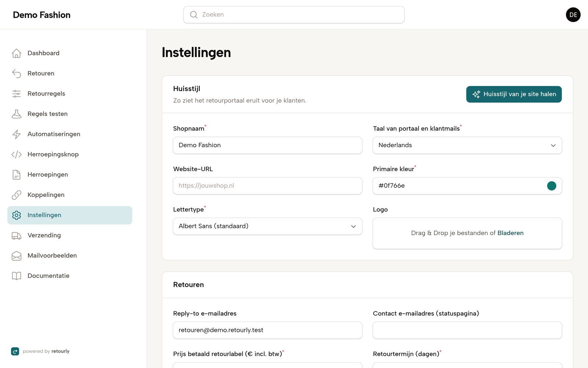This screenshot has width=588, height=368.
Task: Click the sparkle icon on Huisstijl button
Action: coord(476,94)
